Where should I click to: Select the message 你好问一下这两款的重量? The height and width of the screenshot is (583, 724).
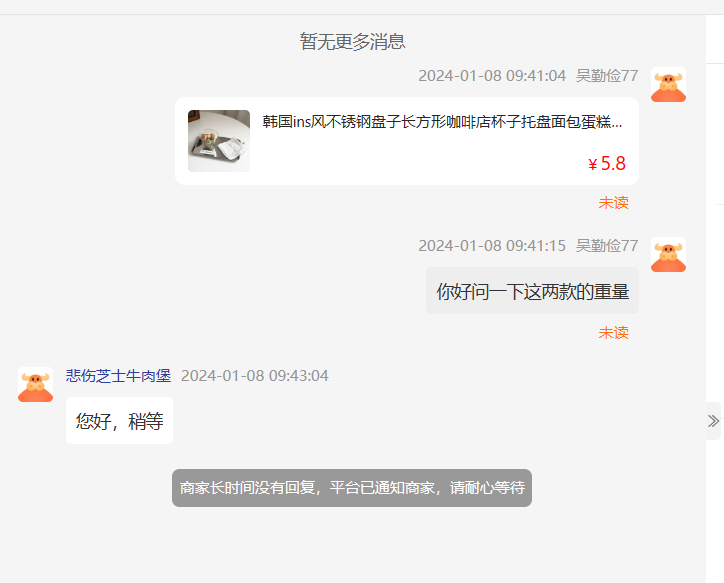pos(532,291)
